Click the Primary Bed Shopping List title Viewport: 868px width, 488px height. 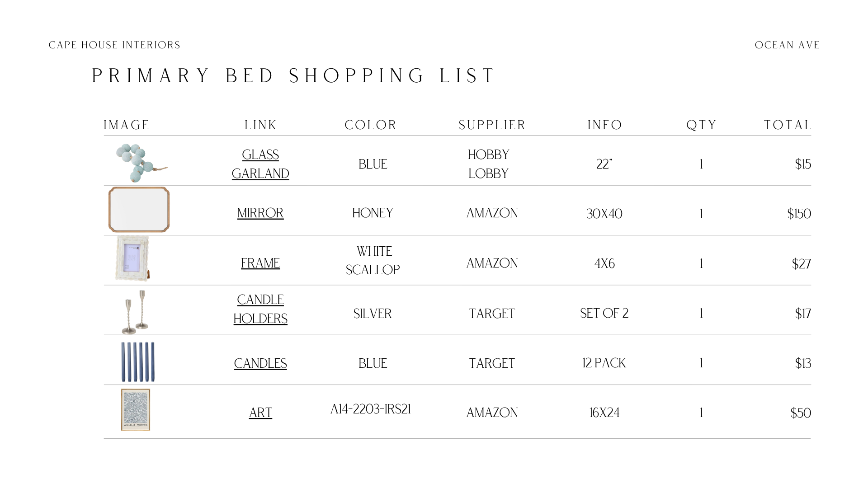pyautogui.click(x=294, y=76)
